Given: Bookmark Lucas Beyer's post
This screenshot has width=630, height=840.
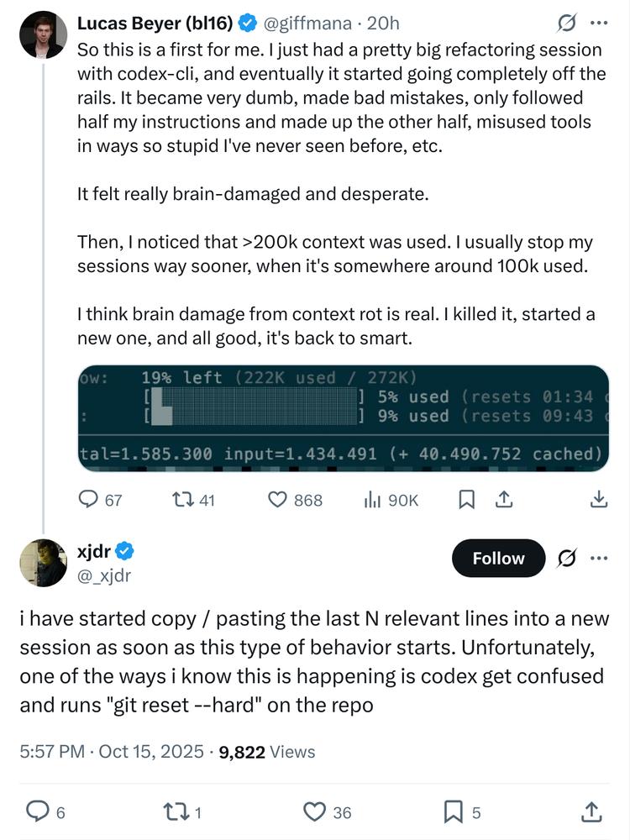Looking at the screenshot, I should (467, 500).
